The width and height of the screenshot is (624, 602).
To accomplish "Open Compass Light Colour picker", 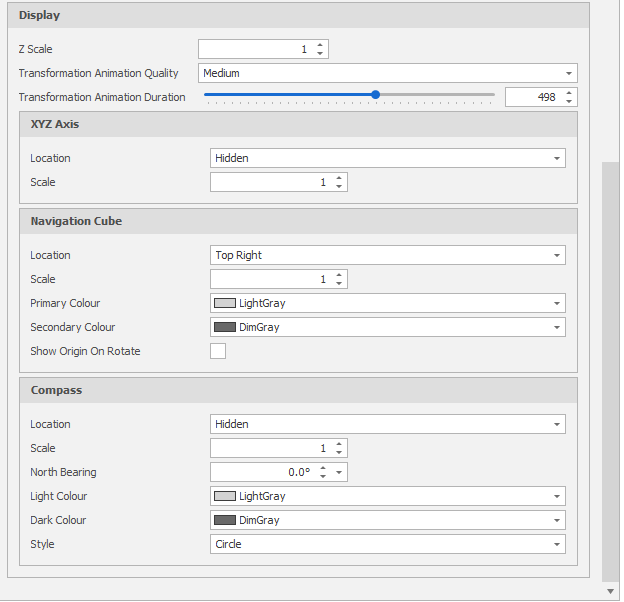I will pos(555,496).
